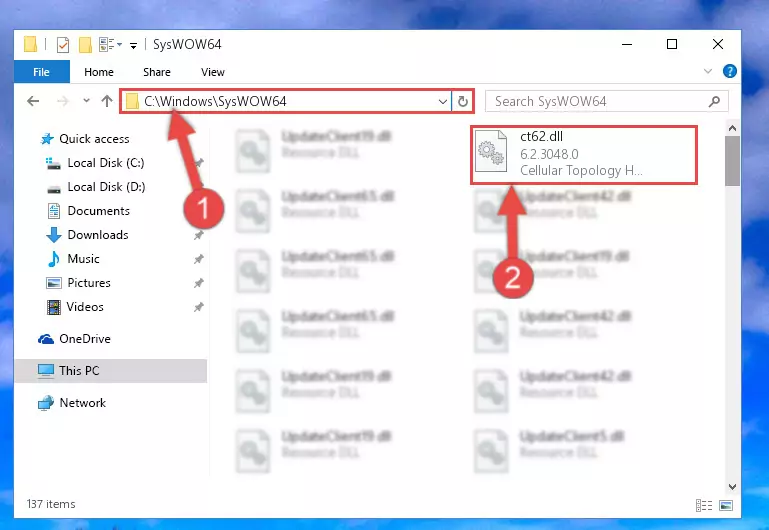The image size is (769, 530).
Task: Switch to the View ribbon tab
Action: (x=213, y=72)
